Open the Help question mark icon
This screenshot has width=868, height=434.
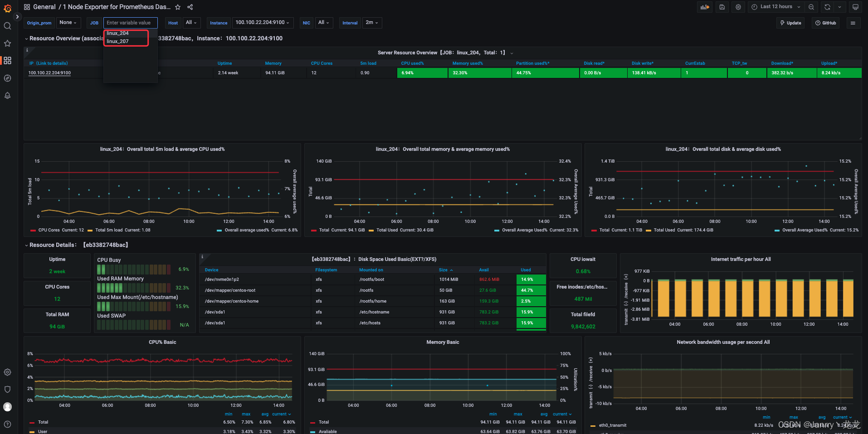coord(7,424)
